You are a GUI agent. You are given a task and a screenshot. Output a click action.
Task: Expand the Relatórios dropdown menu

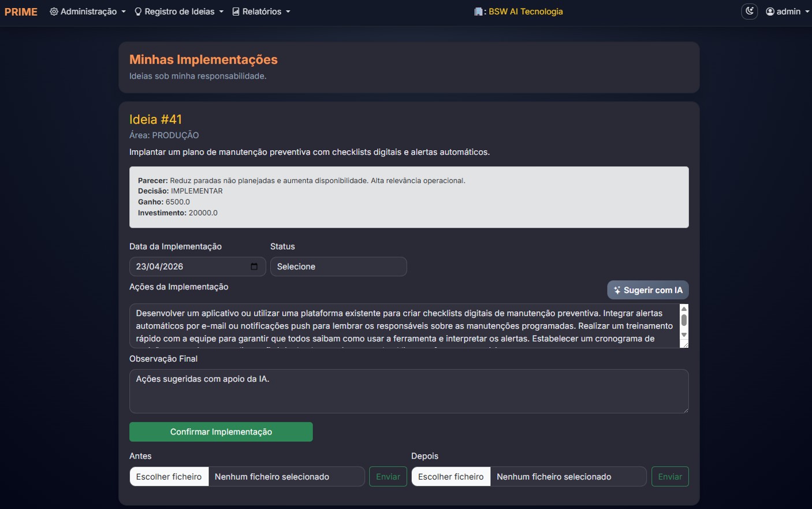coord(262,12)
